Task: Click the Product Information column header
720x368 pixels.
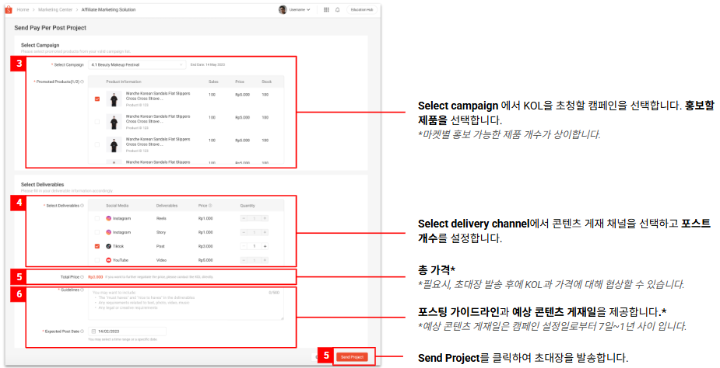Action: pyautogui.click(x=124, y=82)
